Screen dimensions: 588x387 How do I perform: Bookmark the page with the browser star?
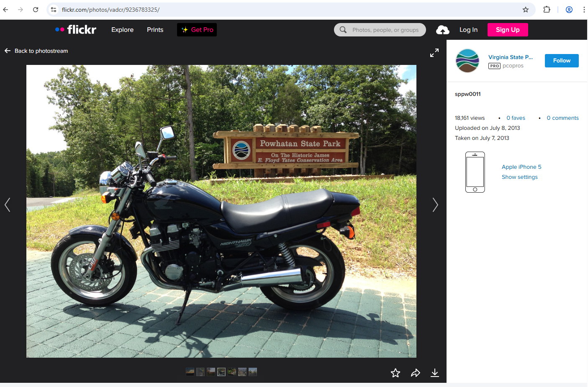[525, 9]
